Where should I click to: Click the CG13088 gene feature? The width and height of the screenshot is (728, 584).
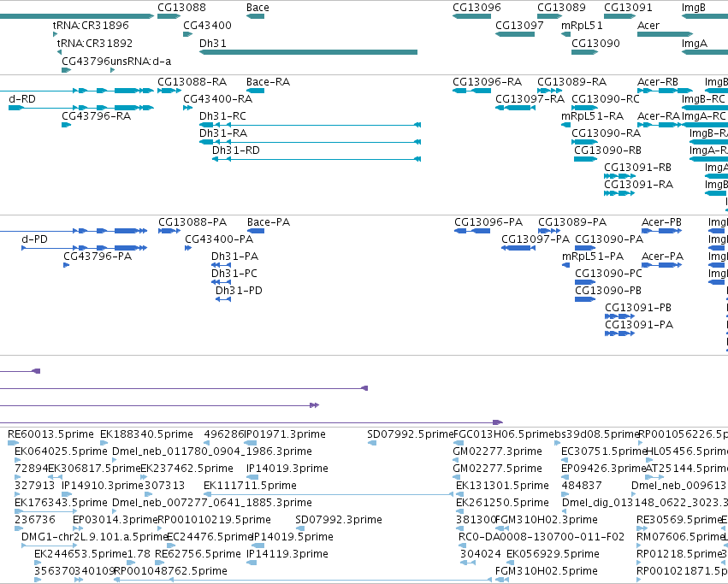click(x=169, y=16)
